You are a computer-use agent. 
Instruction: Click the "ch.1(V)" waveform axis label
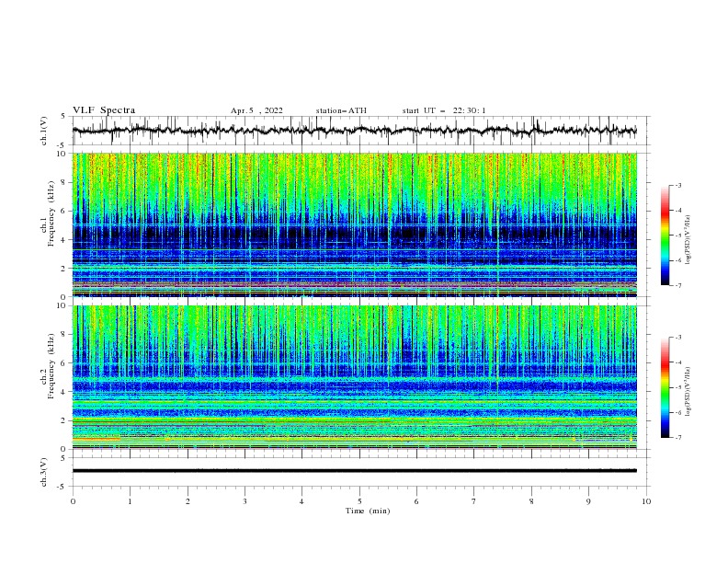(44, 131)
